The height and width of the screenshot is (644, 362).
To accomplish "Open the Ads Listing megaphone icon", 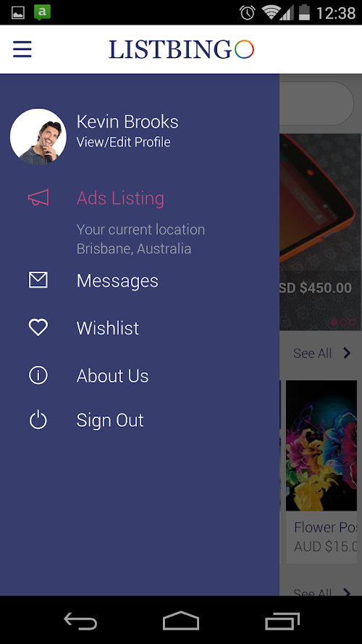I will click(x=38, y=198).
